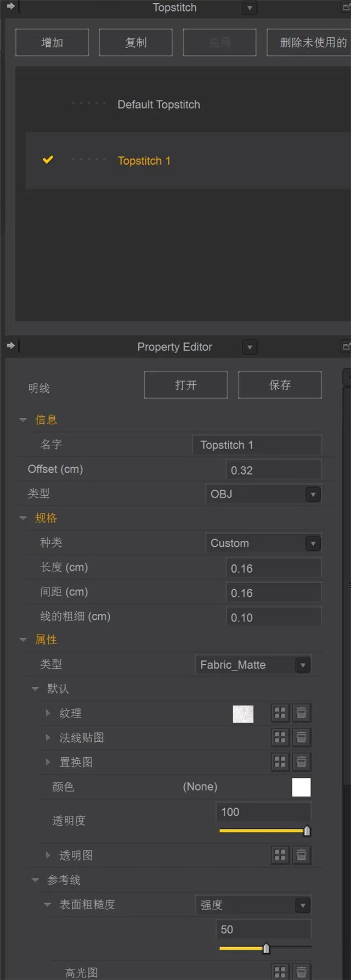Click the Offset (cm) input field
351x980 pixels.
tap(273, 470)
